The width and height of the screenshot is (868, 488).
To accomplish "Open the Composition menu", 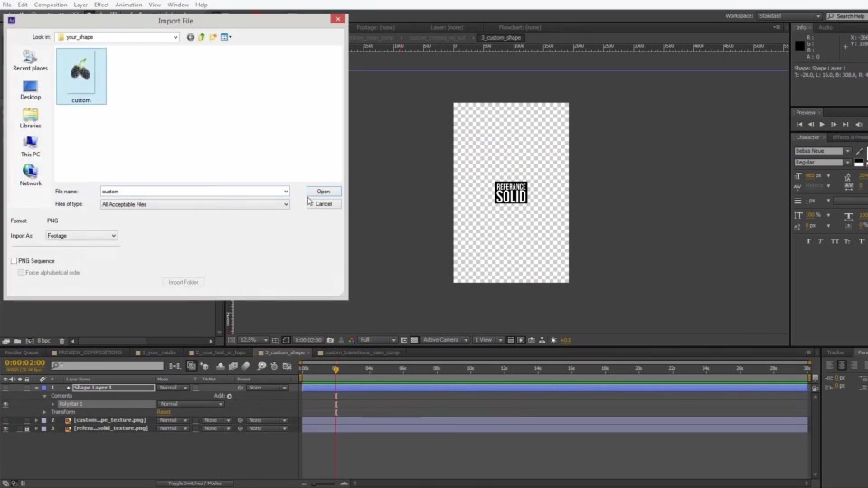I will point(51,5).
